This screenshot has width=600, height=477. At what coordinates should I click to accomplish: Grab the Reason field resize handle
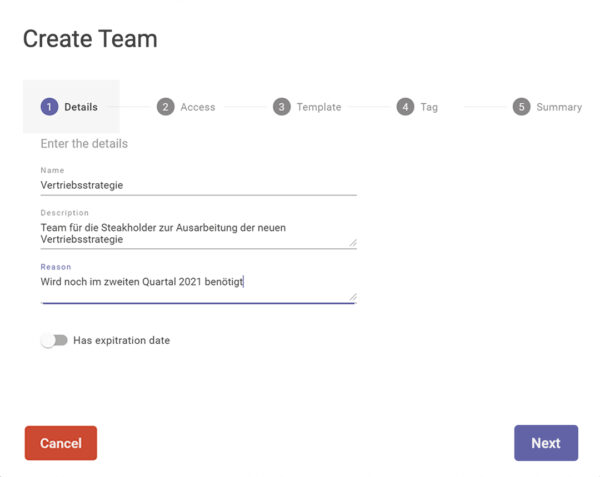353,297
